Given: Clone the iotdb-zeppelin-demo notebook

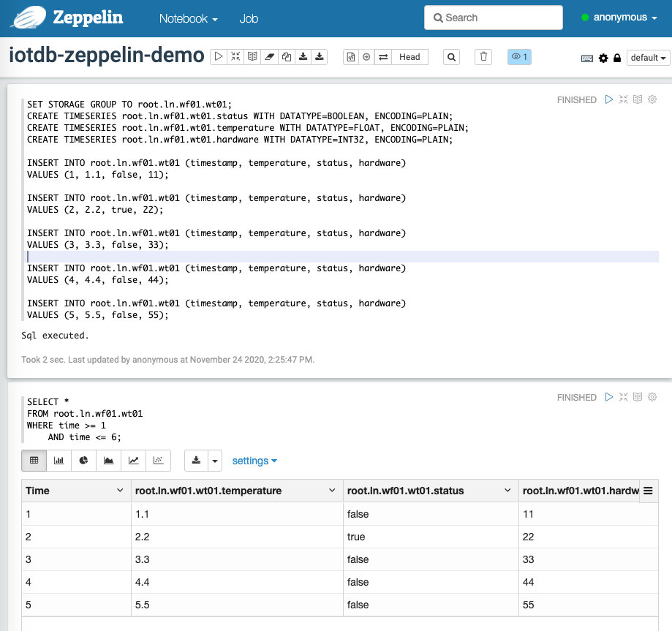Looking at the screenshot, I should [x=286, y=56].
